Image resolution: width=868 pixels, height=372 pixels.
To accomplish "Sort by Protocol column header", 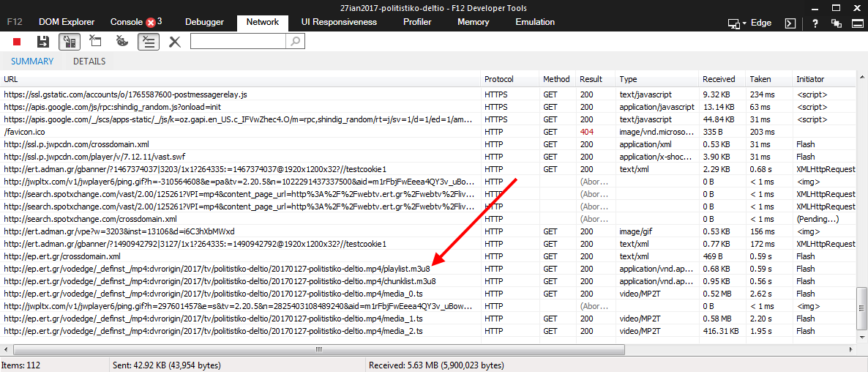I will (x=510, y=79).
